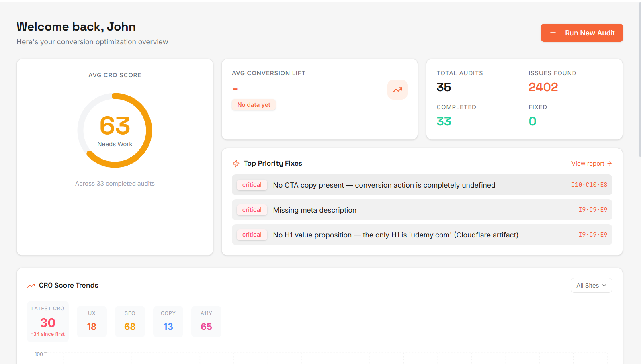Click the circular CRO score gauge showing 63
Viewport: 641px width, 364px height.
click(115, 130)
